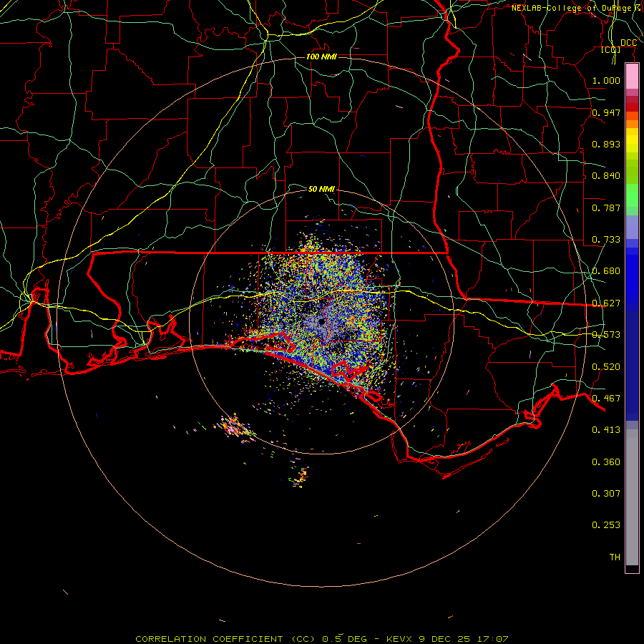Click the black radar site dot at map center
Screen dimensions: 644x644
[322, 322]
